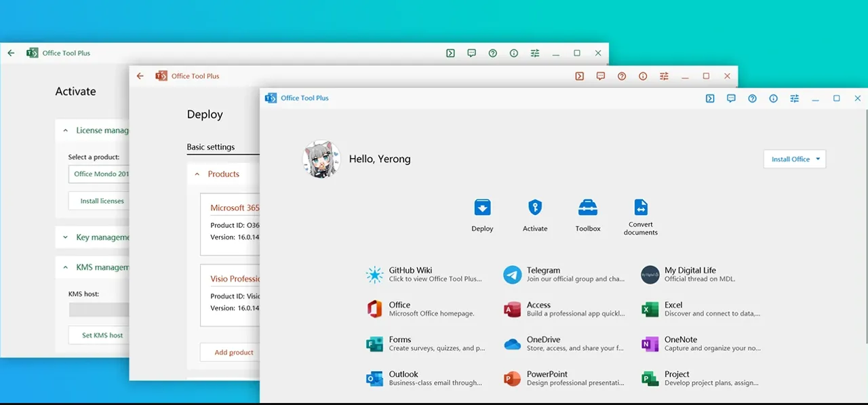Open the PowerPoint app icon

pyautogui.click(x=512, y=379)
